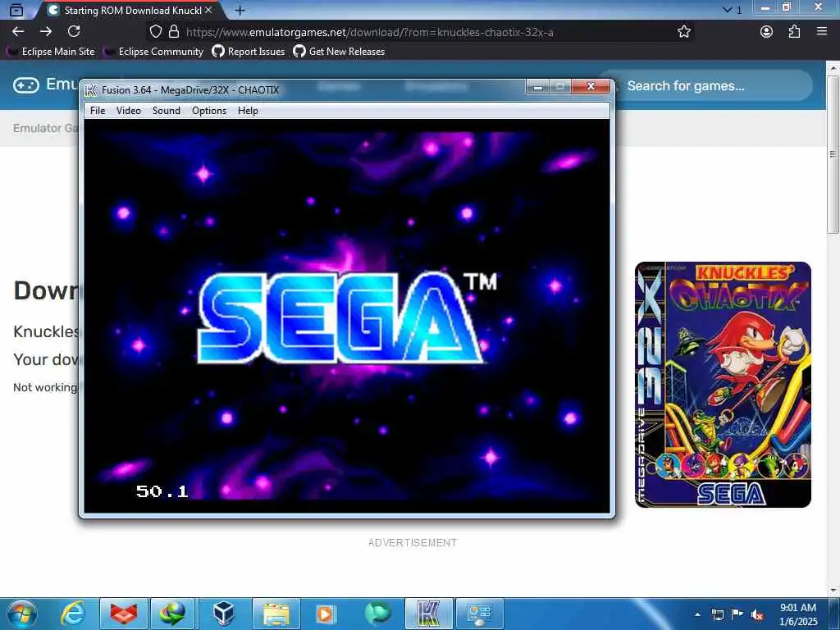Open the Windows Start button
This screenshot has height=630, width=840.
click(x=22, y=614)
